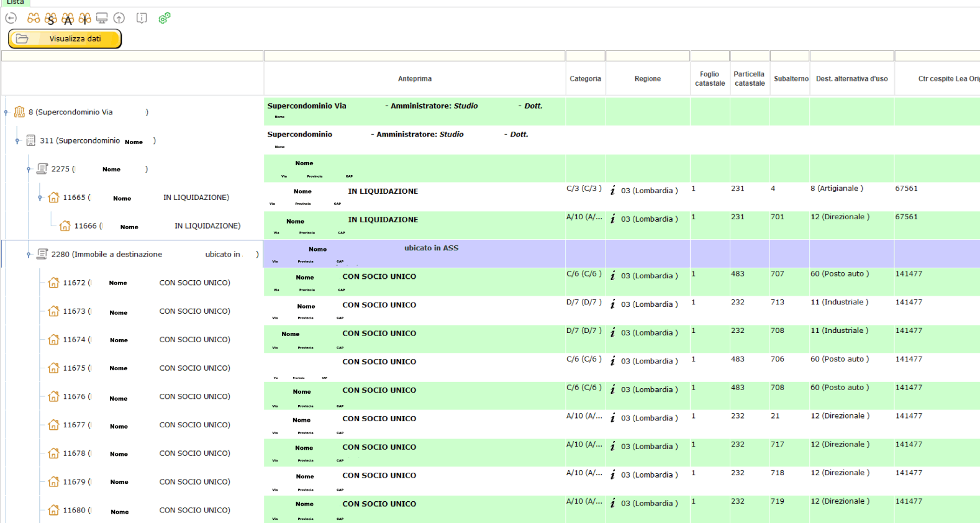Collapse tree node 8 Supercondominio Via
This screenshot has height=523, width=980.
click(6, 112)
